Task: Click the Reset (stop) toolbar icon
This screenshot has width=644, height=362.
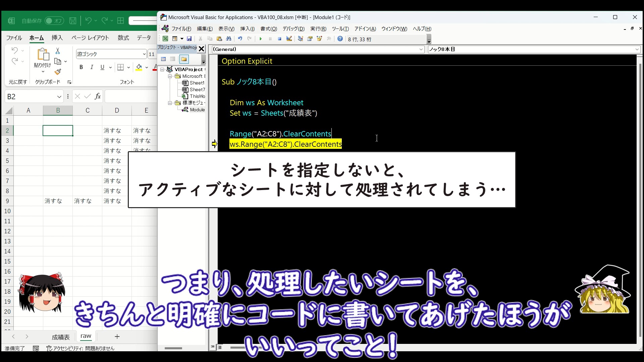Action: [x=279, y=39]
